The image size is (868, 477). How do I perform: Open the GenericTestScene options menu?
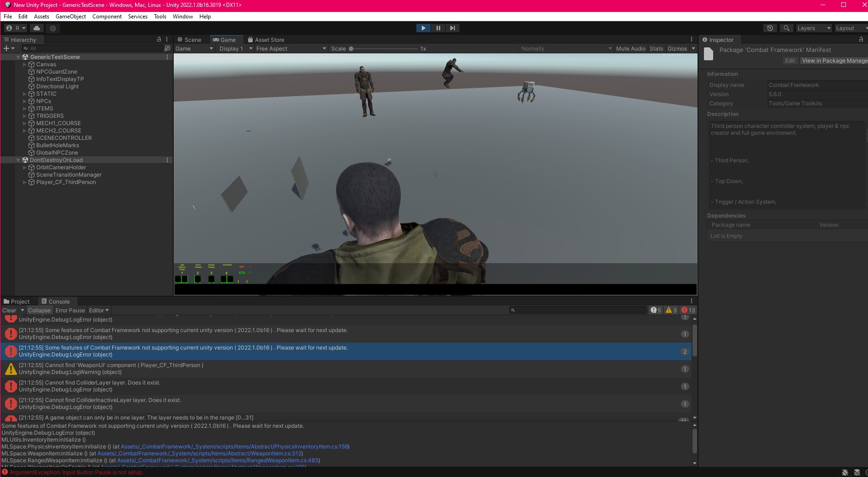[167, 57]
